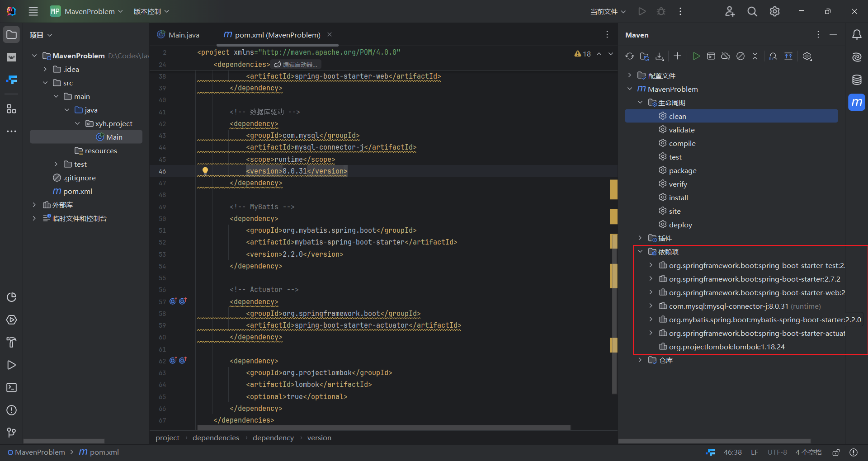
Task: Open the Git tool window icon
Action: click(12, 433)
